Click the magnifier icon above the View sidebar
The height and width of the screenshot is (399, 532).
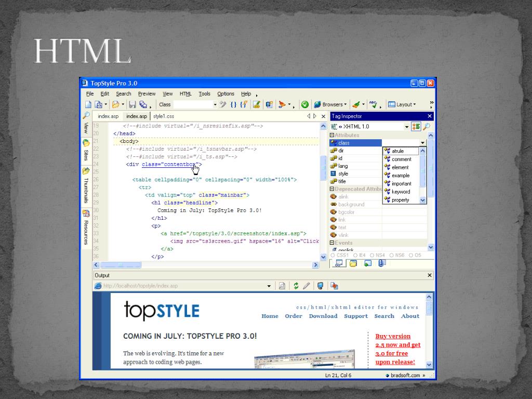coord(86,116)
